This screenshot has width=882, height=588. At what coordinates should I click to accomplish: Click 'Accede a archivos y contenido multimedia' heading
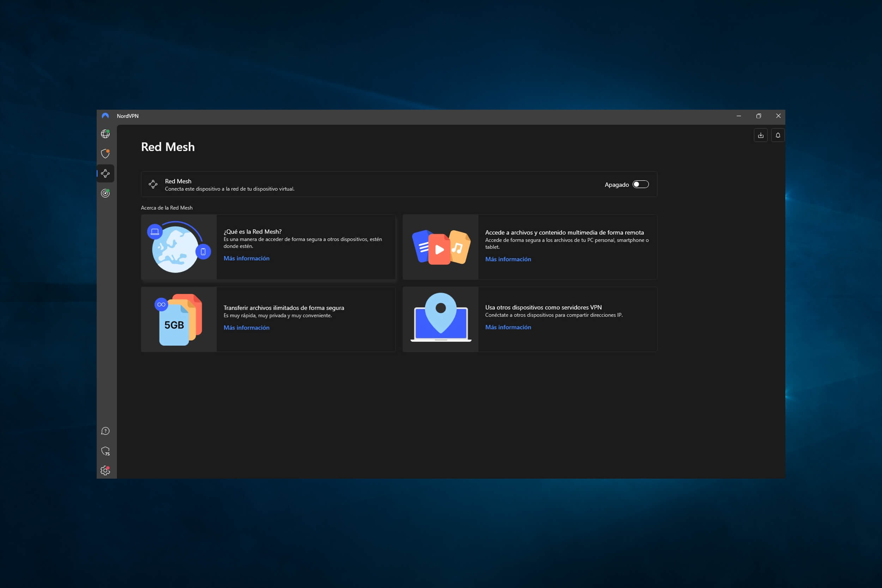(x=564, y=232)
